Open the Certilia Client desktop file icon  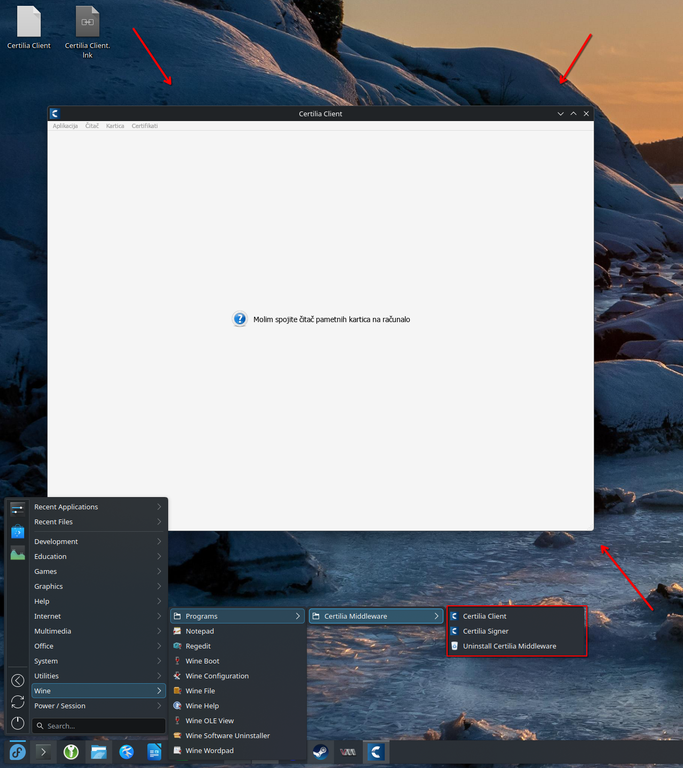(x=29, y=27)
